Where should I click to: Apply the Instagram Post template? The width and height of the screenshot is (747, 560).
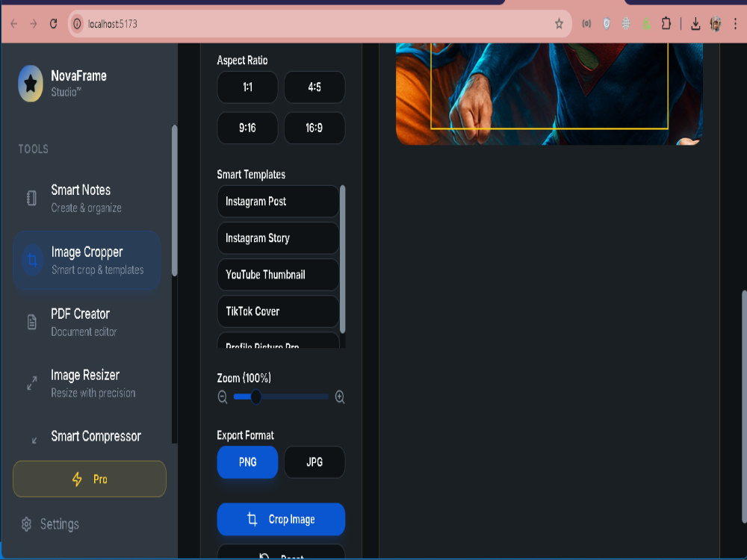278,202
